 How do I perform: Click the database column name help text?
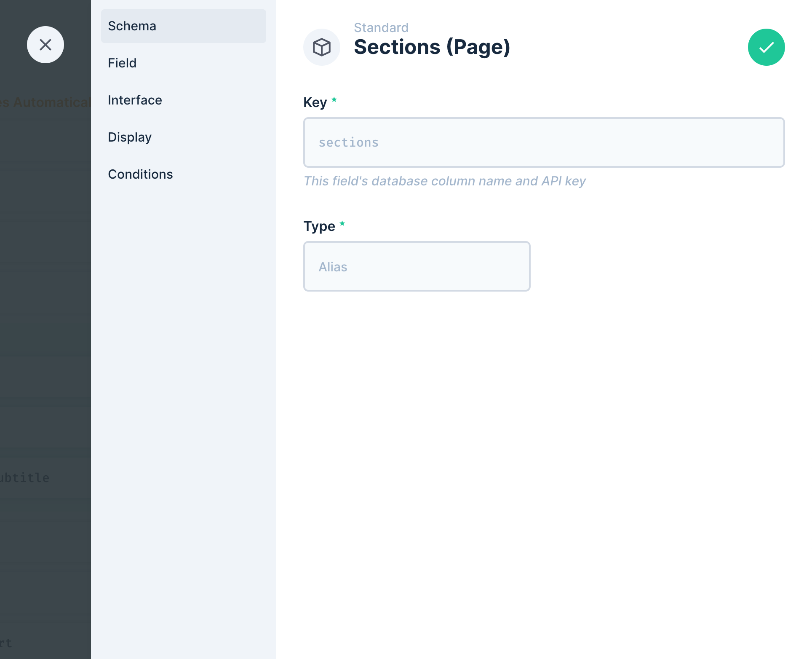tap(444, 181)
